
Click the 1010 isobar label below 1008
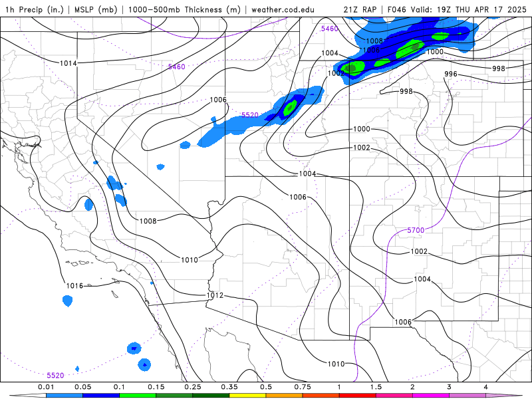[190, 260]
